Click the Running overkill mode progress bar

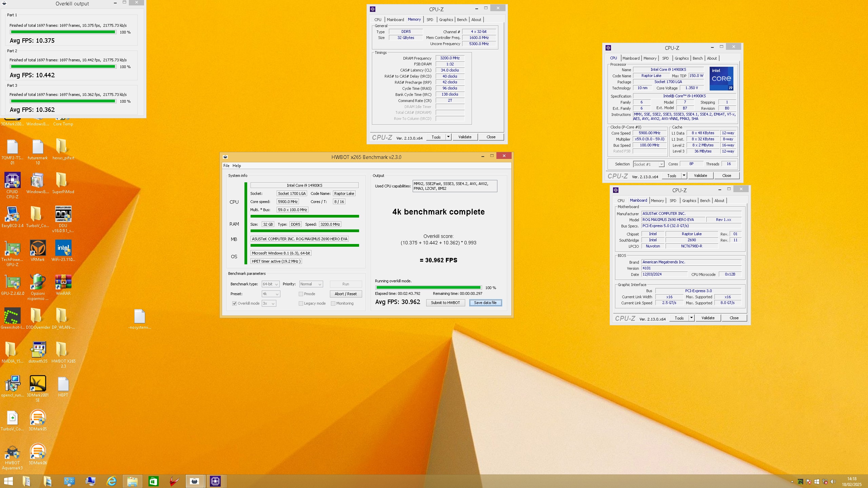428,287
